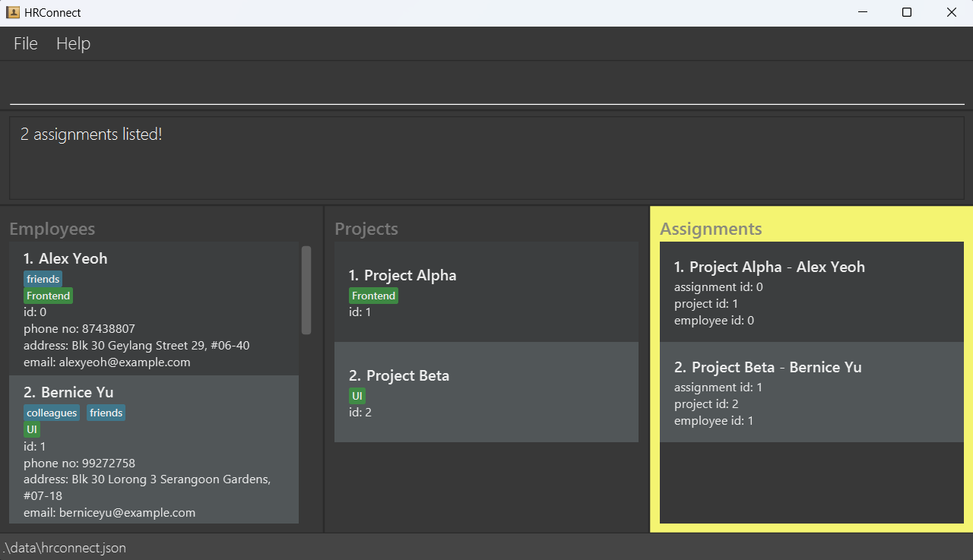Open the Help menu
The width and height of the screenshot is (973, 560).
[x=73, y=43]
